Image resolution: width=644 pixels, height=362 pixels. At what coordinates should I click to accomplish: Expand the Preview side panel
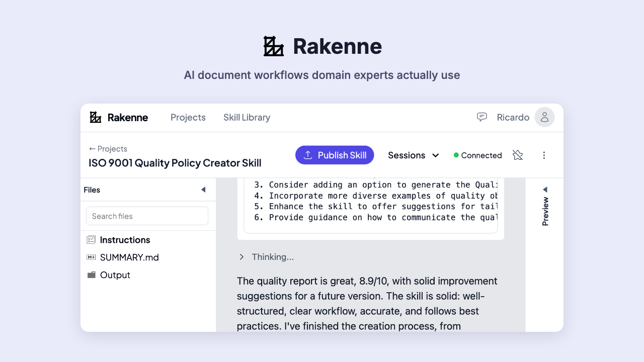point(545,190)
